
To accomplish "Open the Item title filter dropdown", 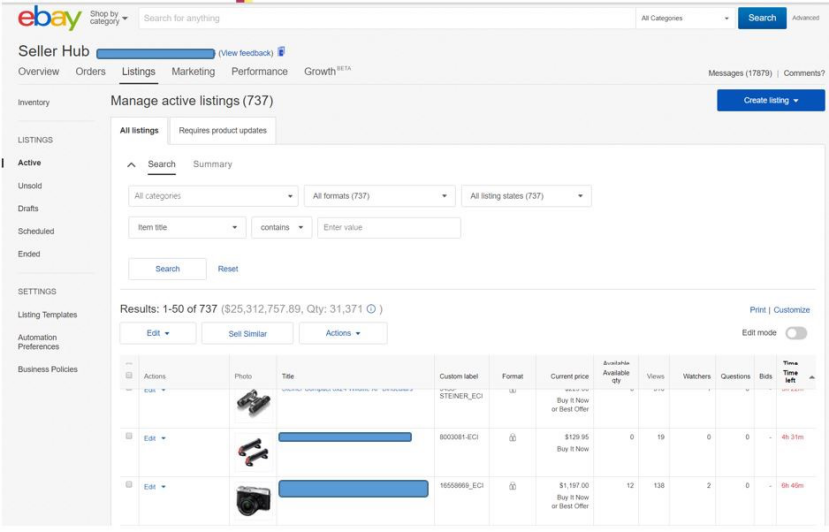I will coord(187,228).
